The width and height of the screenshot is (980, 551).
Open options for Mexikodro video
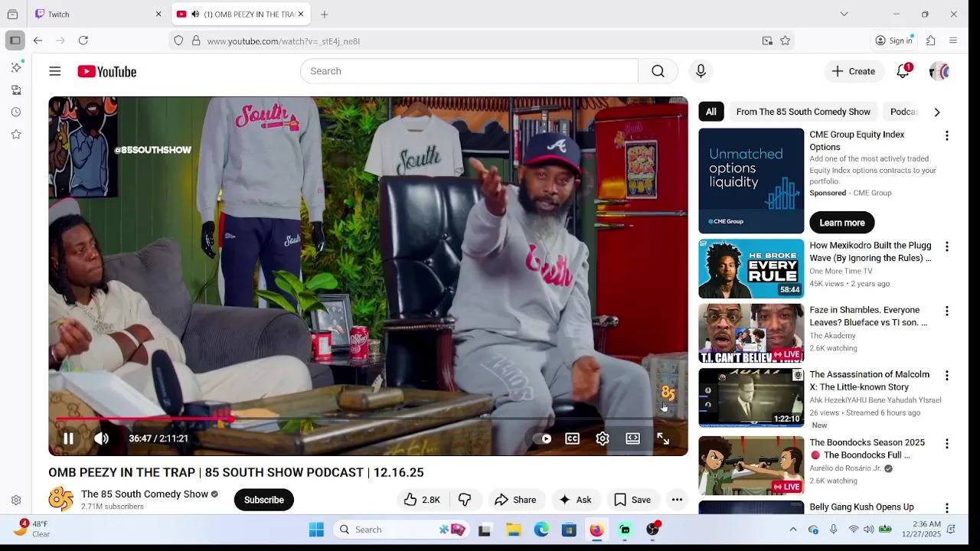pos(947,246)
